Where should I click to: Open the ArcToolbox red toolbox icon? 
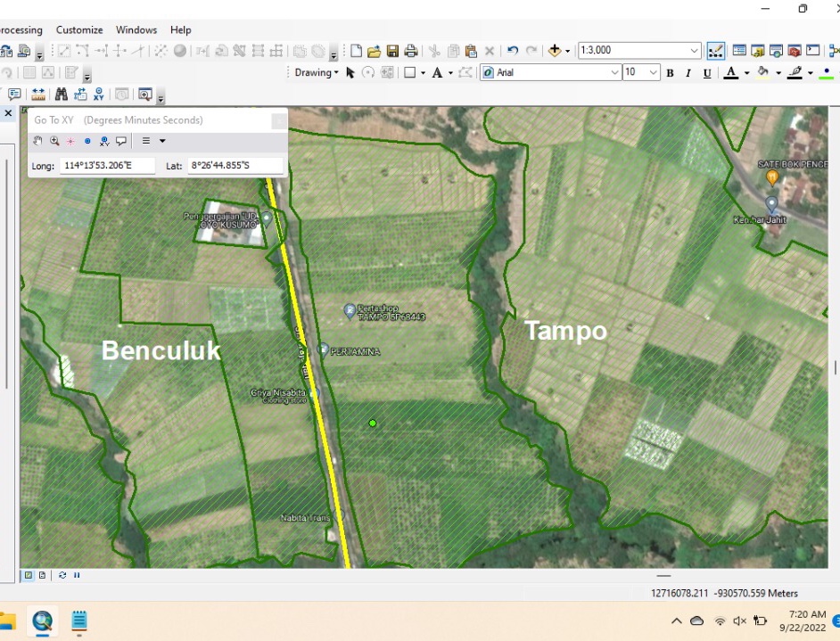[794, 51]
